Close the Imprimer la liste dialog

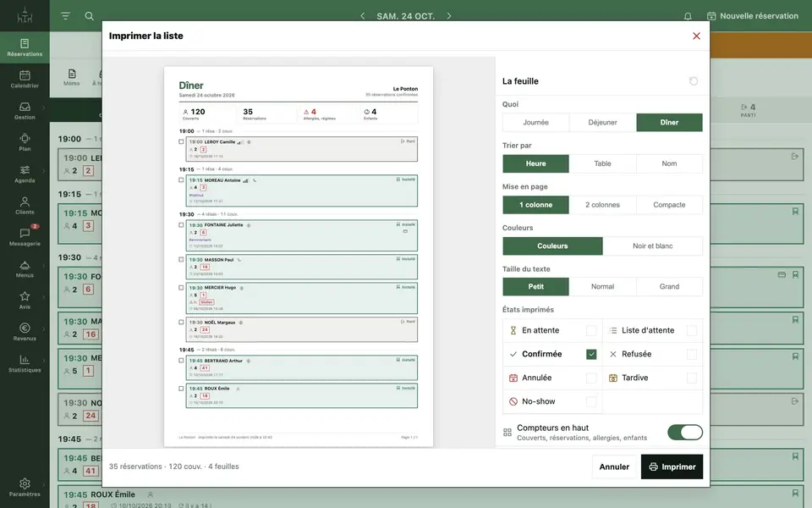coord(696,36)
